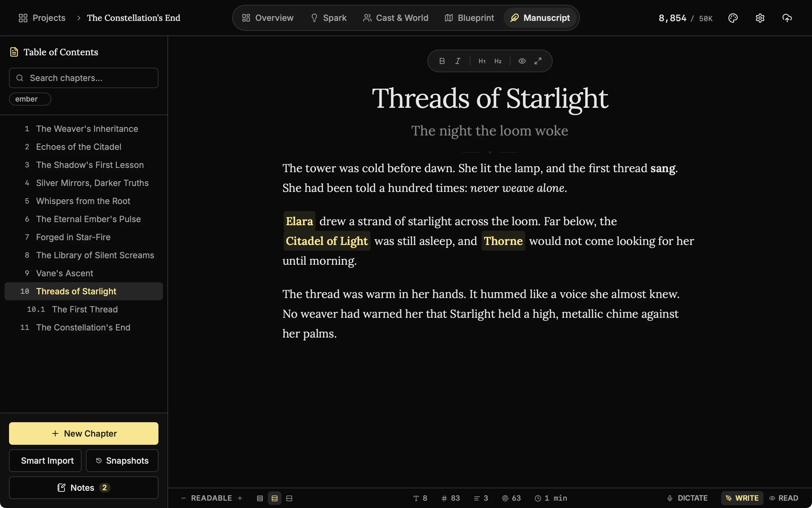Open the Spark tab
The height and width of the screenshot is (508, 812).
click(x=328, y=18)
